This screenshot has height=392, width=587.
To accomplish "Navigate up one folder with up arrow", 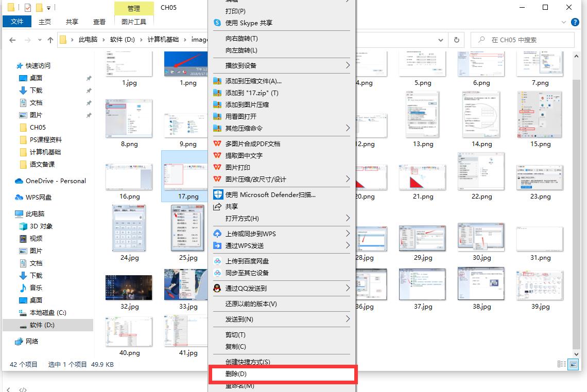I will (x=50, y=40).
